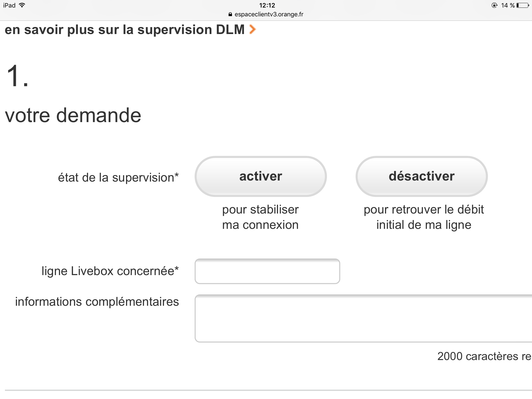
Task: Select the "activer" supervision option
Action: click(261, 176)
